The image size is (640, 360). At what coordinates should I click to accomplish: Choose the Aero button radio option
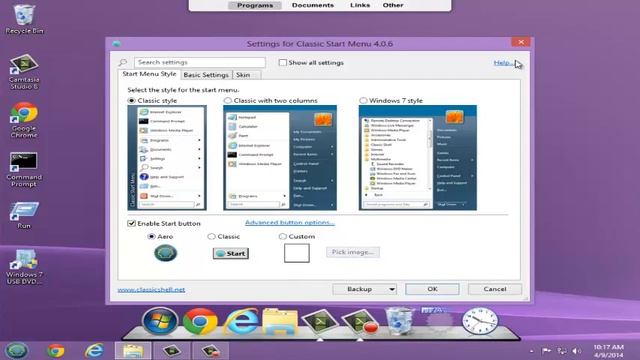[x=151, y=236]
